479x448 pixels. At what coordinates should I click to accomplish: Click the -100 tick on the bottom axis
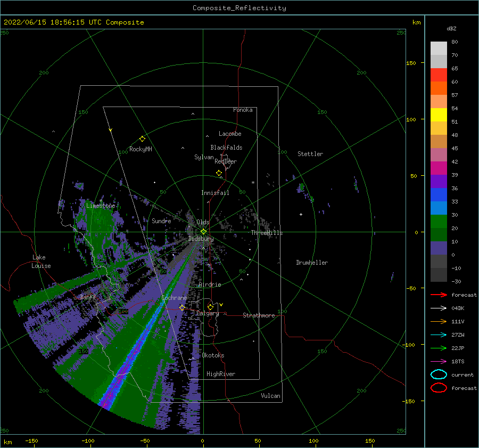88,441
